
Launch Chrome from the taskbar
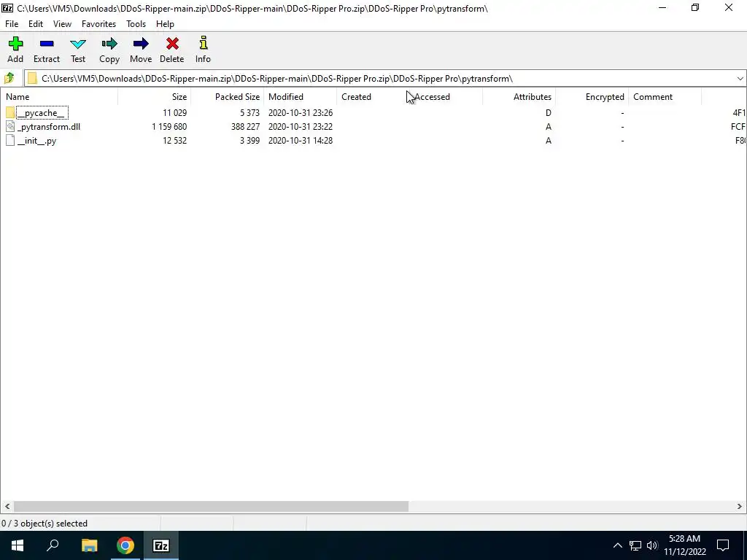click(125, 545)
